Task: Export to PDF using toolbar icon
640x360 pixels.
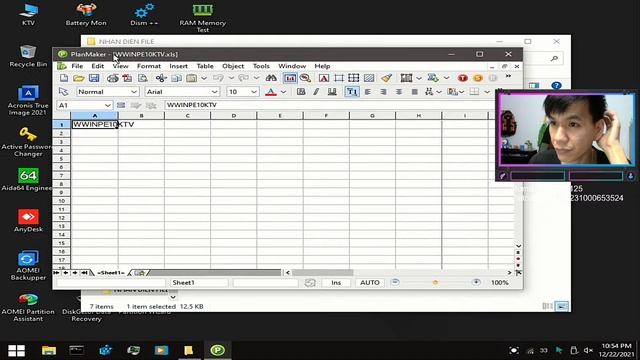Action: (x=127, y=78)
